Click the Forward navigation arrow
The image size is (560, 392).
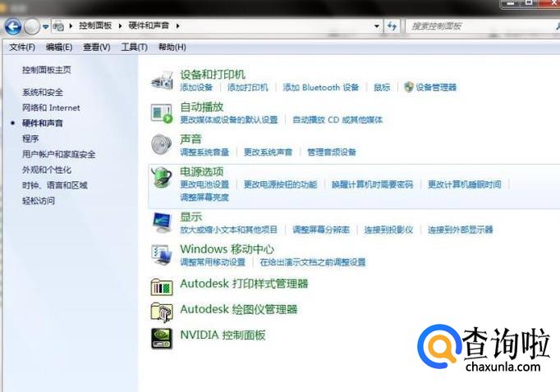(32, 27)
